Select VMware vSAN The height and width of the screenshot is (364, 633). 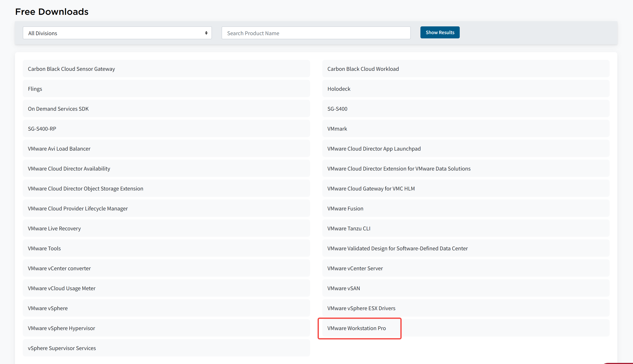(466, 288)
